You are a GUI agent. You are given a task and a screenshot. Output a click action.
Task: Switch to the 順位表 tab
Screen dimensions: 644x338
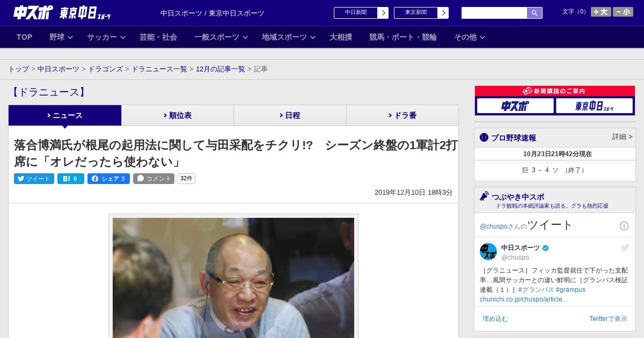pyautogui.click(x=178, y=115)
